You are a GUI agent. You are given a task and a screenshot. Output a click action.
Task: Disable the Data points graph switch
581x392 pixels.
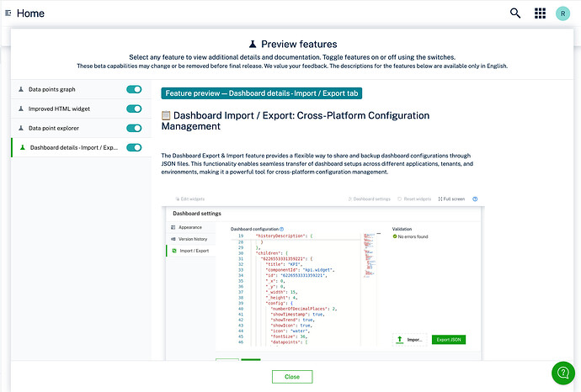134,89
